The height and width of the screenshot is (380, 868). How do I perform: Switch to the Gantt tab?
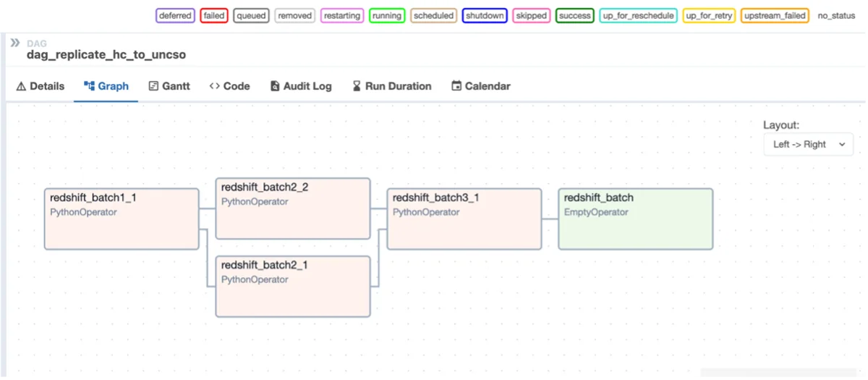coord(169,86)
